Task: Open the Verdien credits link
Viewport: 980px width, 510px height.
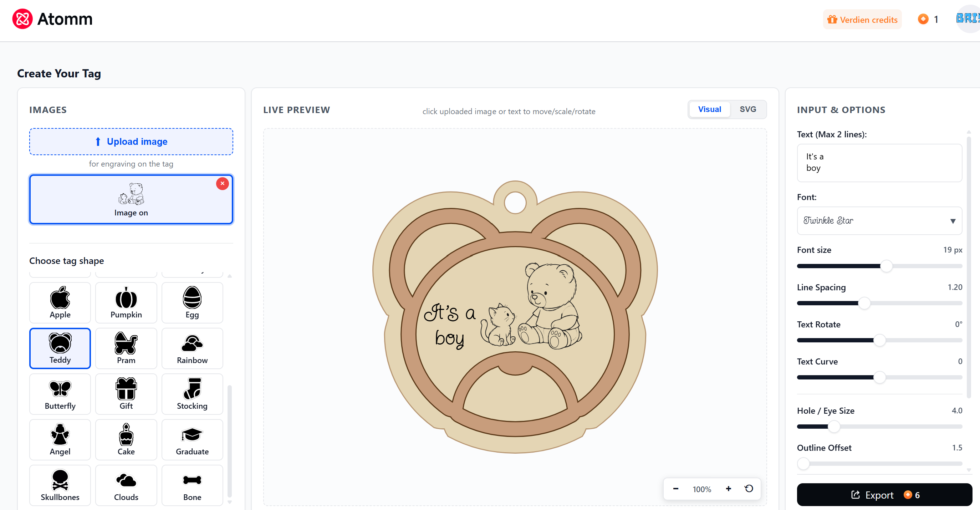Action: 862,19
